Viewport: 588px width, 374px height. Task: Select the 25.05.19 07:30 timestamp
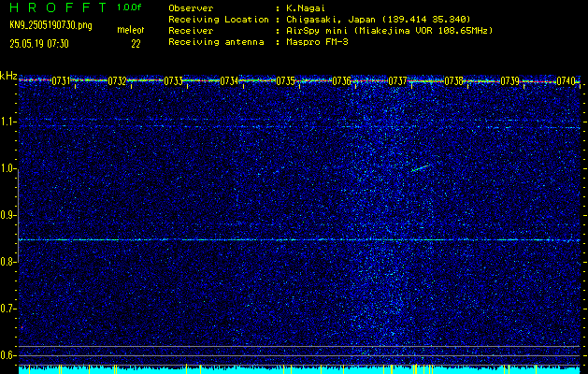pos(39,44)
